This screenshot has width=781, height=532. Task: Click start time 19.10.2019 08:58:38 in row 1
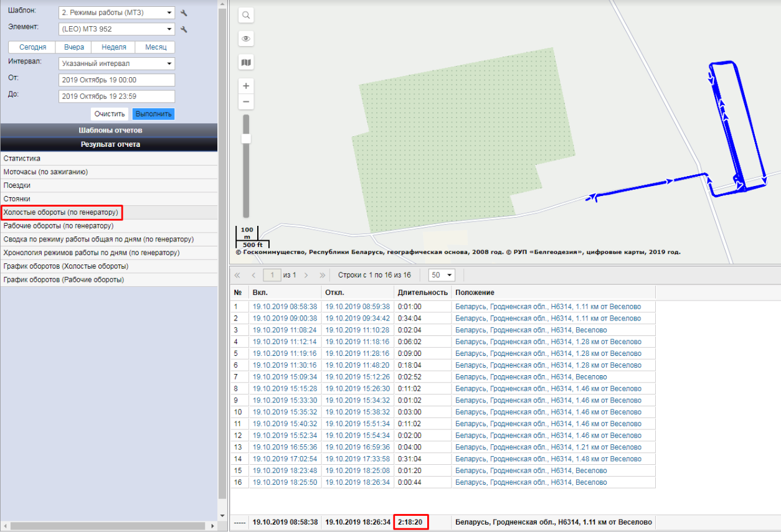[285, 307]
